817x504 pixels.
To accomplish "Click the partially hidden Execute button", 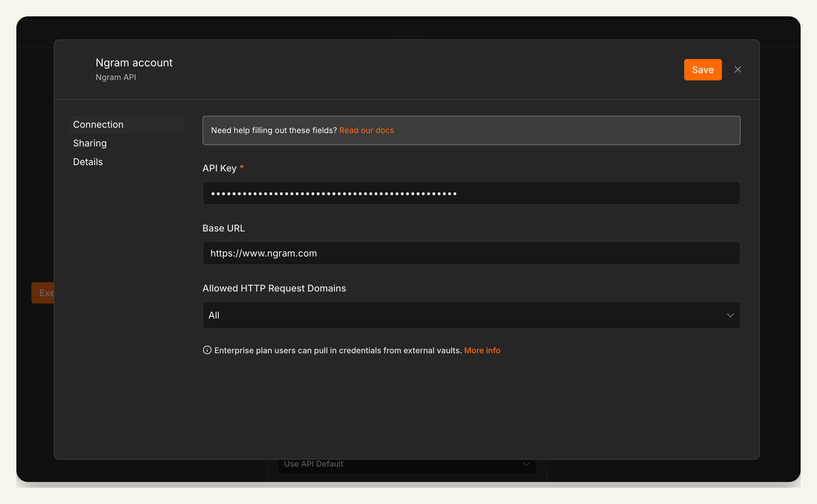I will tap(43, 293).
